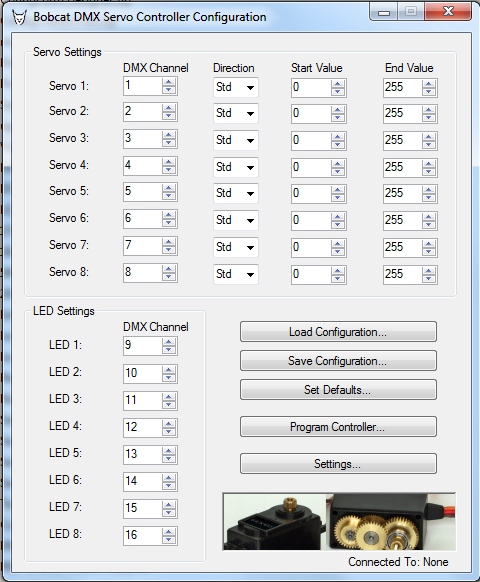Click the Bobcat app icon in title bar
This screenshot has width=480, height=582.
(19, 17)
